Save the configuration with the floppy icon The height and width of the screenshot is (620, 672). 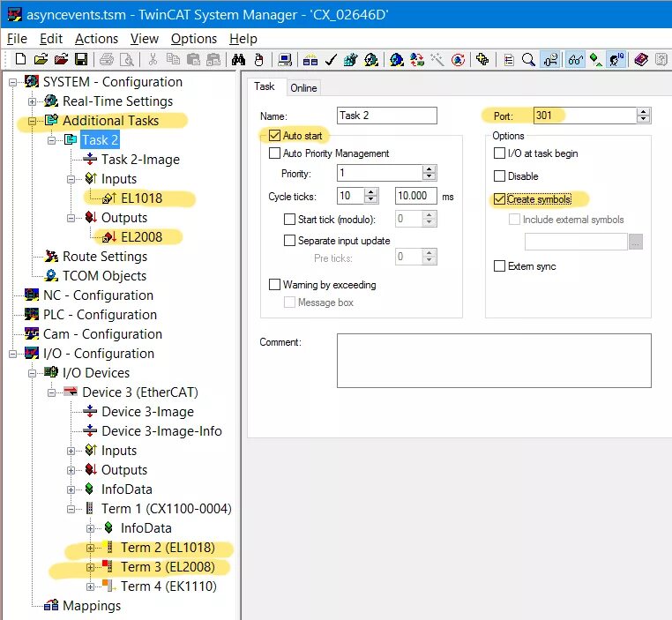click(81, 59)
